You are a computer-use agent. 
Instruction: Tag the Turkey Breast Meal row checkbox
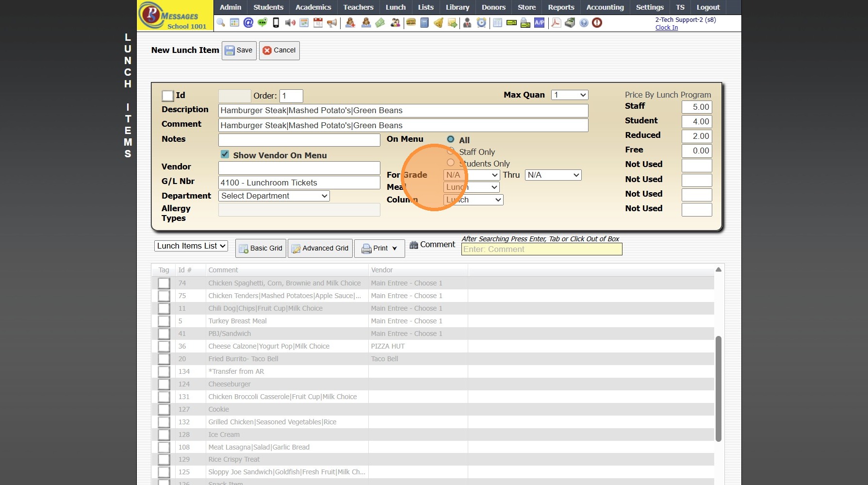164,321
